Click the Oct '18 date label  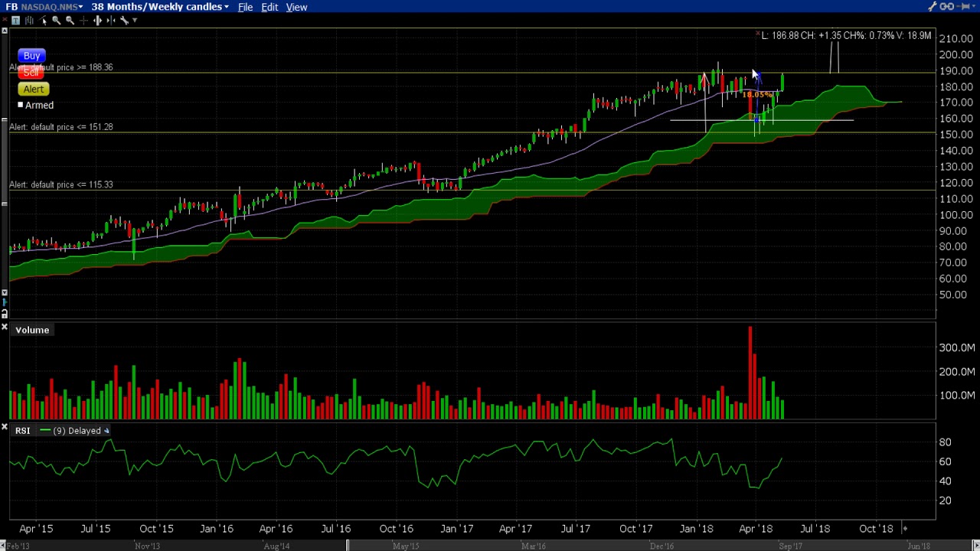(876, 529)
